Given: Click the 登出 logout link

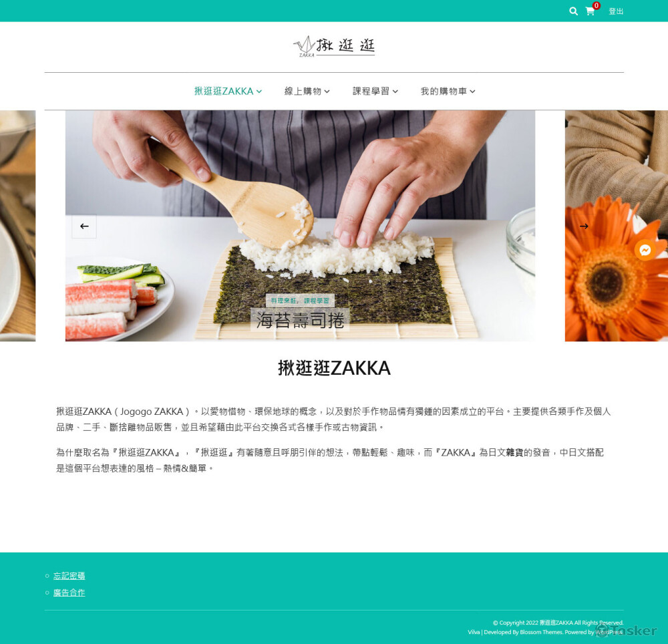Looking at the screenshot, I should [616, 11].
